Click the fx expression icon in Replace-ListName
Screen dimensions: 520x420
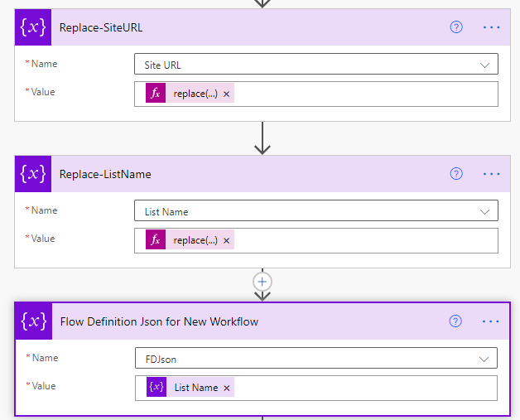(156, 240)
